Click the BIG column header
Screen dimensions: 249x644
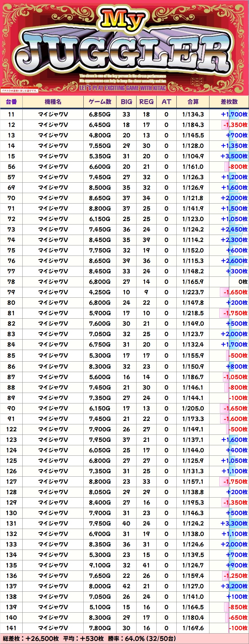pos(126,102)
